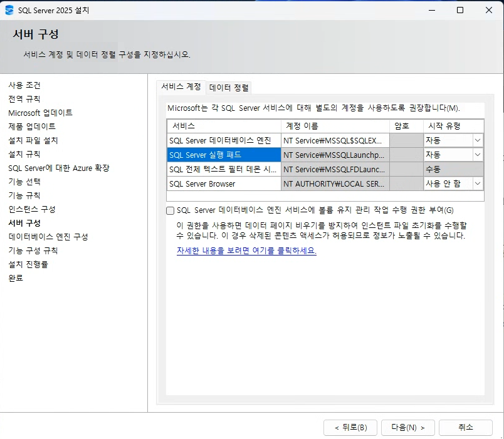Click 사용 조건 step in sidebar
The image size is (504, 439).
tap(24, 85)
